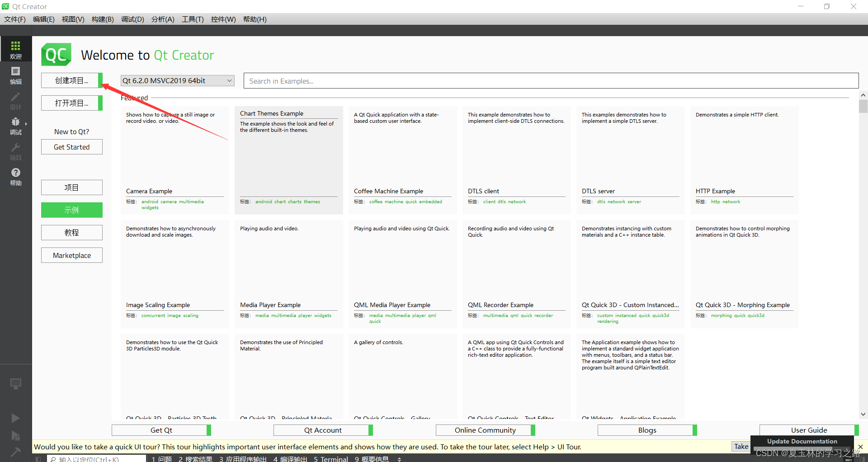The width and height of the screenshot is (868, 462).
Task: Click the 'http' tag under HTTP Example
Action: pyautogui.click(x=716, y=202)
